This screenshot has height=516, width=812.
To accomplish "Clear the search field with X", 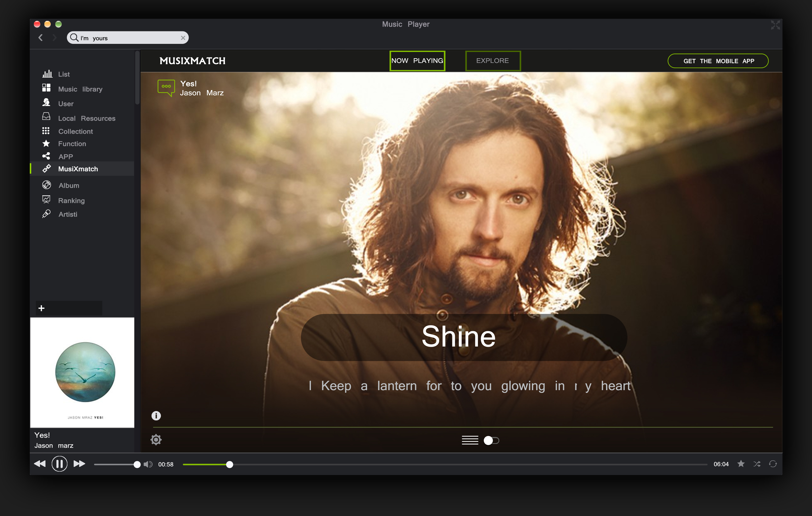I will 183,38.
